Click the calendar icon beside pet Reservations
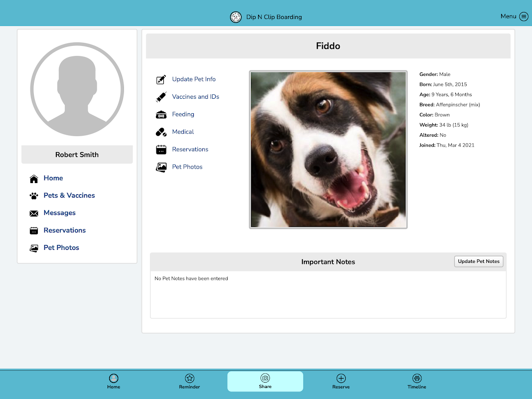Image resolution: width=532 pixels, height=399 pixels. coord(161,150)
